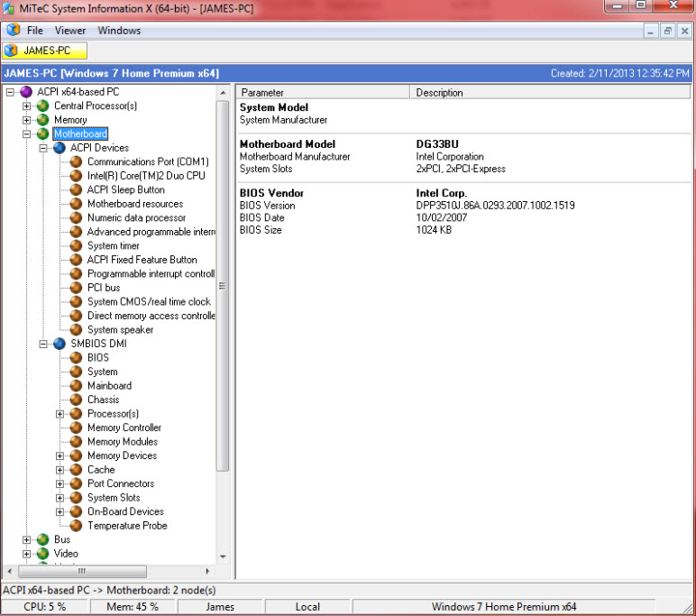Click the purple ACPI x64-based PC root icon
696x616 pixels.
(26, 92)
